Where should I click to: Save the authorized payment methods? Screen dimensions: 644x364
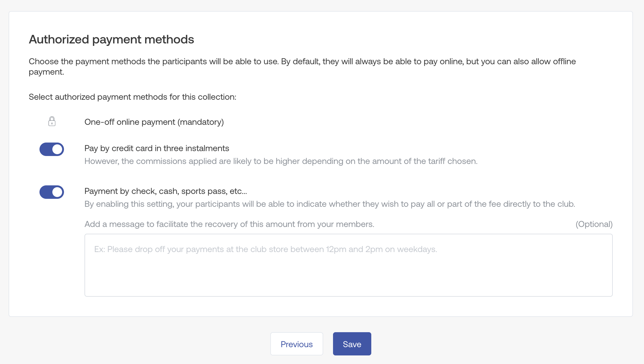[352, 344]
